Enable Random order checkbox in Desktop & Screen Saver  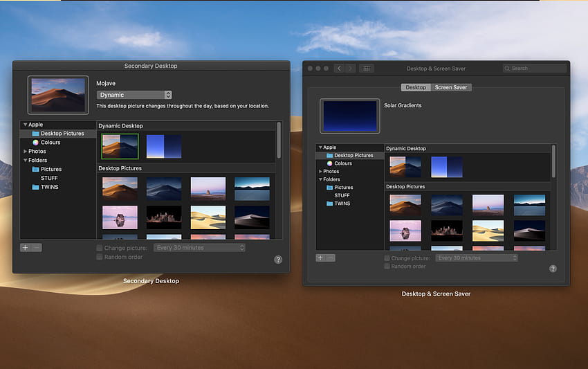point(387,266)
